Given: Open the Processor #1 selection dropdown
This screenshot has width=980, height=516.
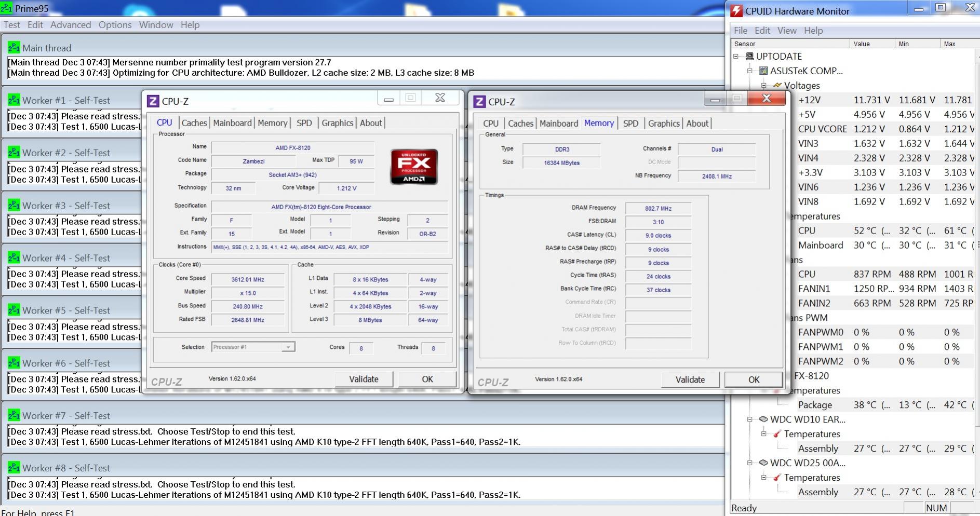Looking at the screenshot, I should click(288, 347).
